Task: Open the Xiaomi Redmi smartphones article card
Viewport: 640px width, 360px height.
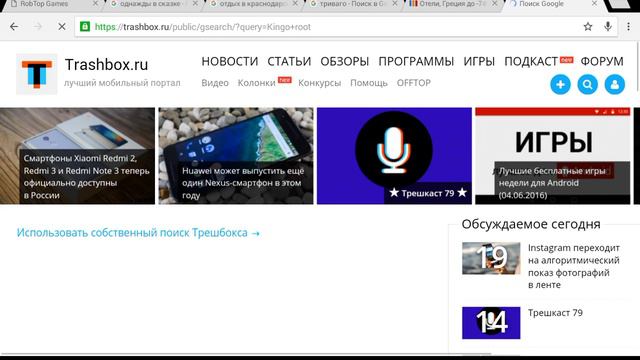Action: pyautogui.click(x=77, y=156)
